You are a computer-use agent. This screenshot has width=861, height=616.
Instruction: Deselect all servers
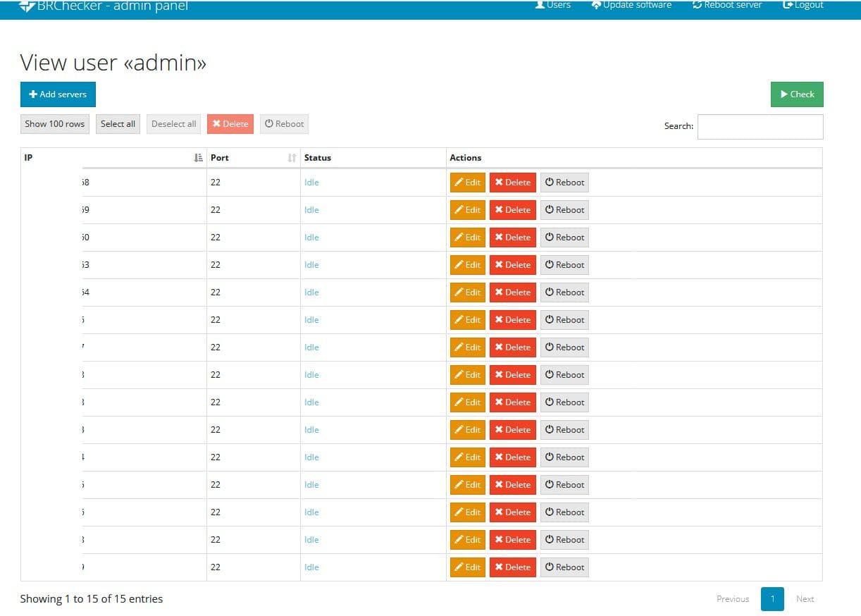pyautogui.click(x=173, y=123)
